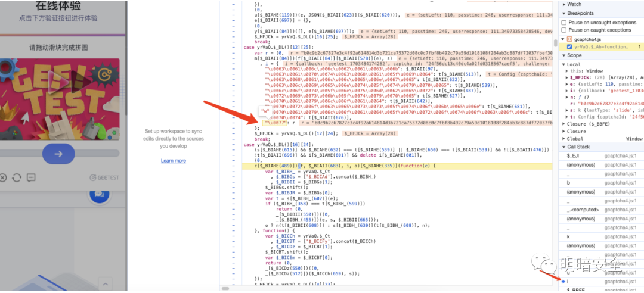Expand the Global scope
The height and width of the screenshot is (293, 644).
[563, 139]
